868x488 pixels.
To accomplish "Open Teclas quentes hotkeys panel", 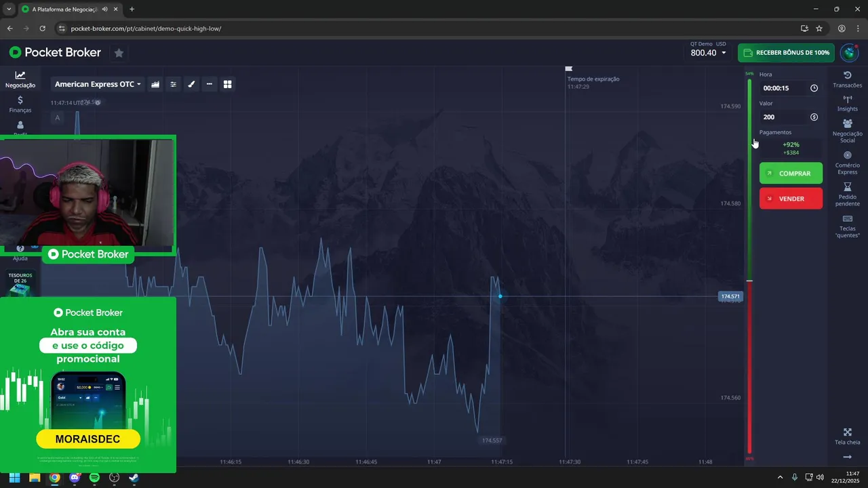I will point(848,226).
